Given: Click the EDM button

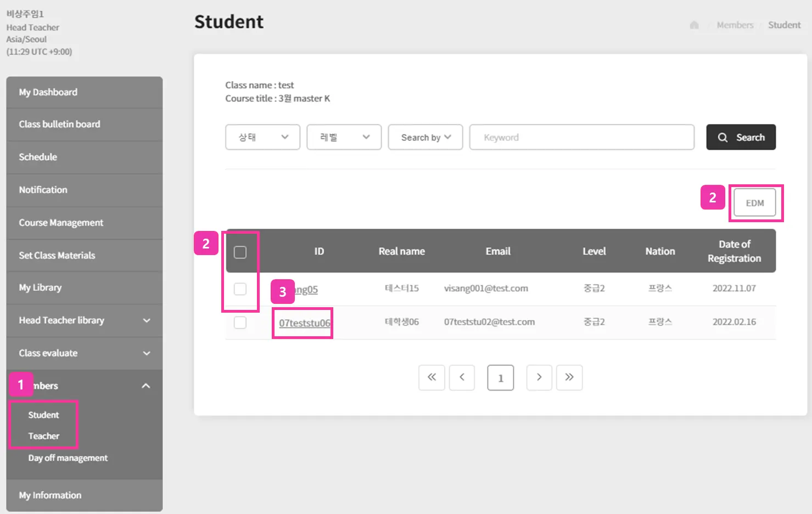Looking at the screenshot, I should (755, 203).
